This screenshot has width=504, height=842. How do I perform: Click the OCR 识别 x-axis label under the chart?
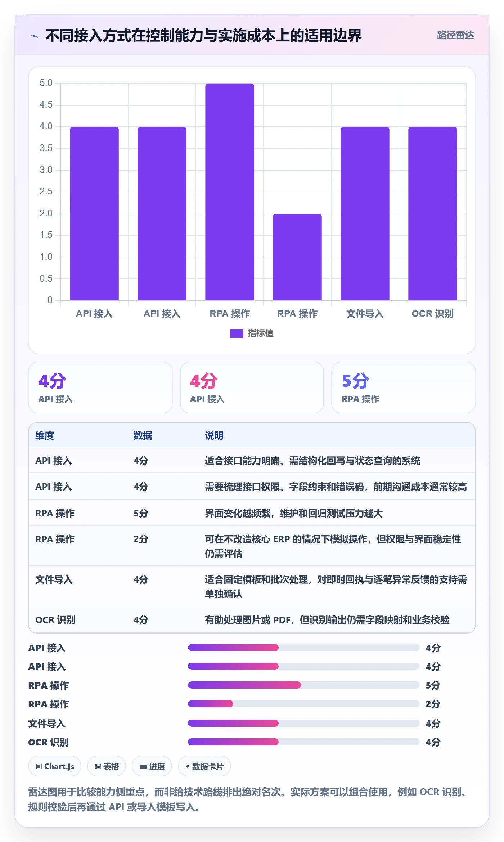[x=433, y=314]
